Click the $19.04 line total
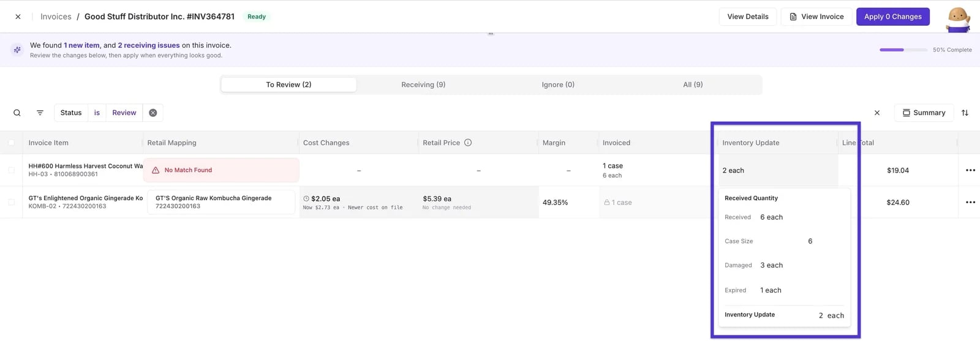 click(x=897, y=170)
